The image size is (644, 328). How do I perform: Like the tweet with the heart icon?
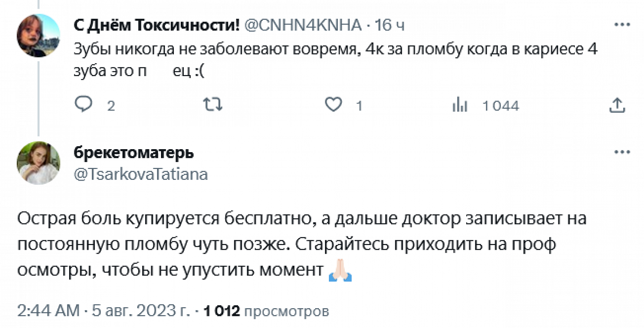[x=333, y=105]
